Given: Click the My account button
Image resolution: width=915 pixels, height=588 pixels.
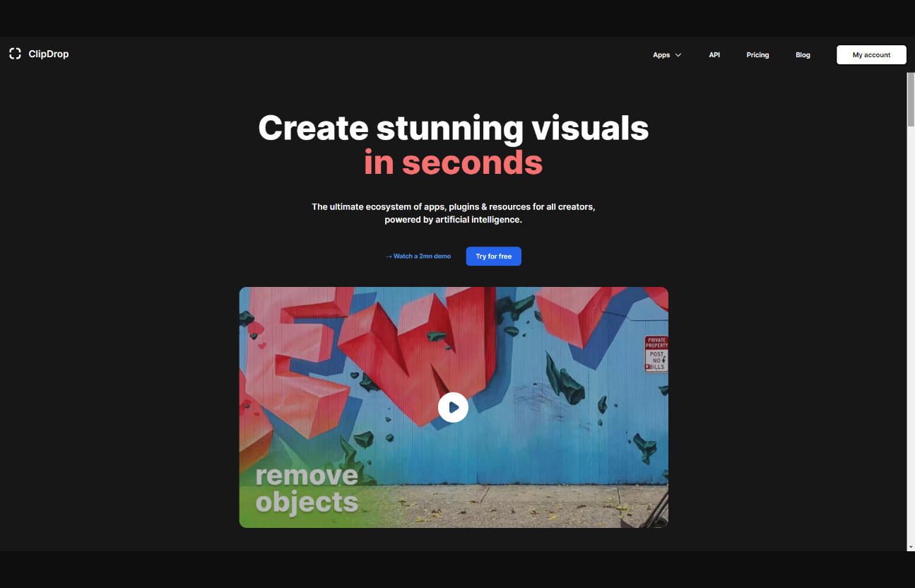Looking at the screenshot, I should pos(871,55).
